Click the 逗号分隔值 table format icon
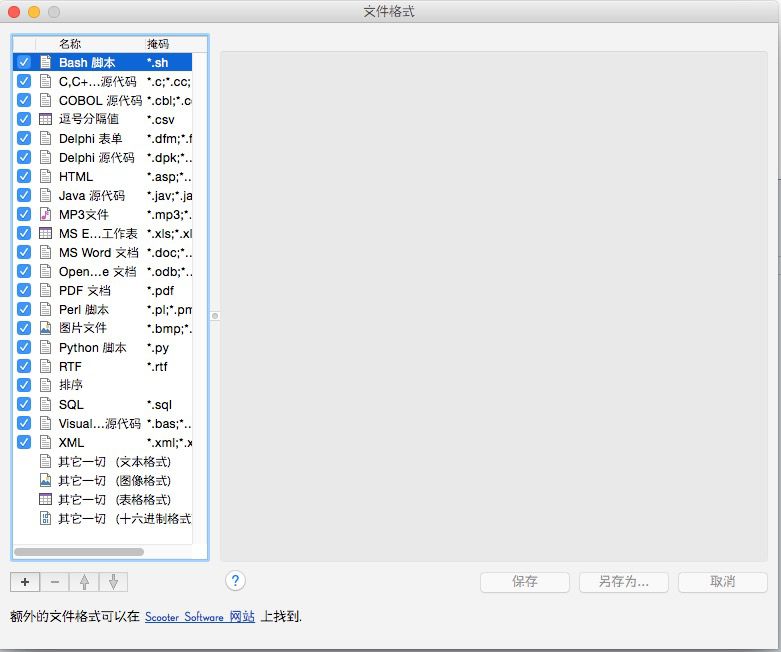The width and height of the screenshot is (781, 652). click(45, 119)
